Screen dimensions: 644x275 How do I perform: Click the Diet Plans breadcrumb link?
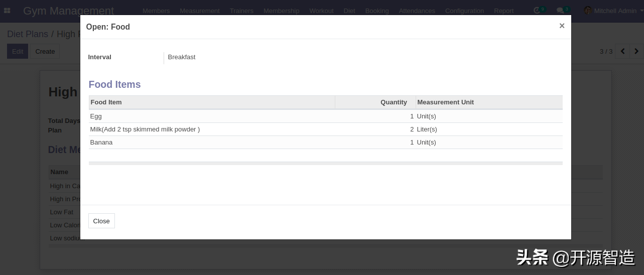[x=28, y=34]
